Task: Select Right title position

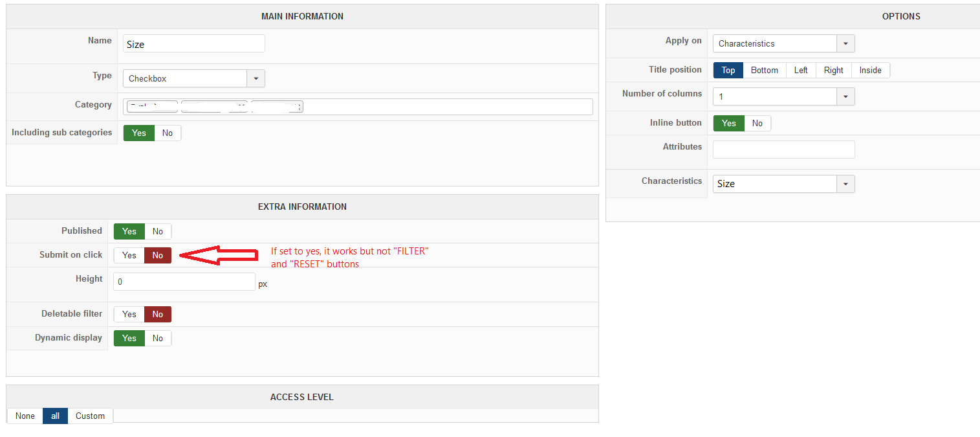Action: [x=833, y=70]
